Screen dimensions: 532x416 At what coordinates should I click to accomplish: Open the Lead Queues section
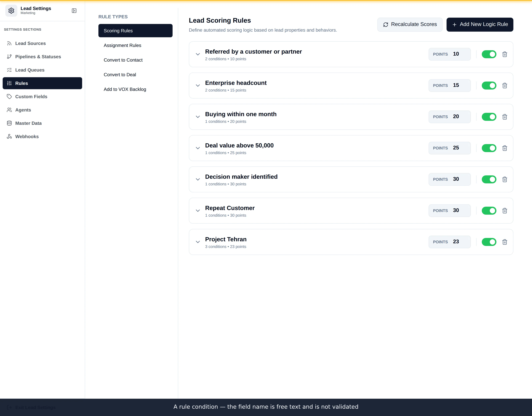tap(42, 70)
